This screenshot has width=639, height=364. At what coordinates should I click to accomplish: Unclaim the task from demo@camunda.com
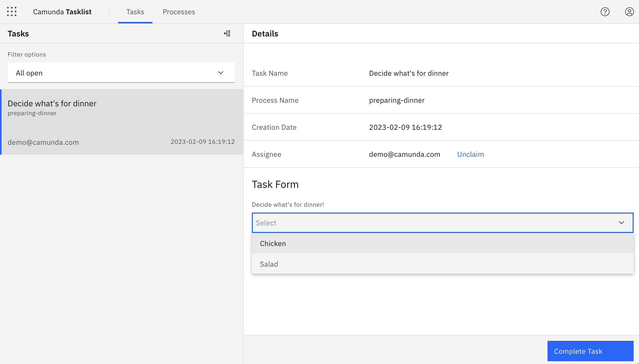click(470, 154)
